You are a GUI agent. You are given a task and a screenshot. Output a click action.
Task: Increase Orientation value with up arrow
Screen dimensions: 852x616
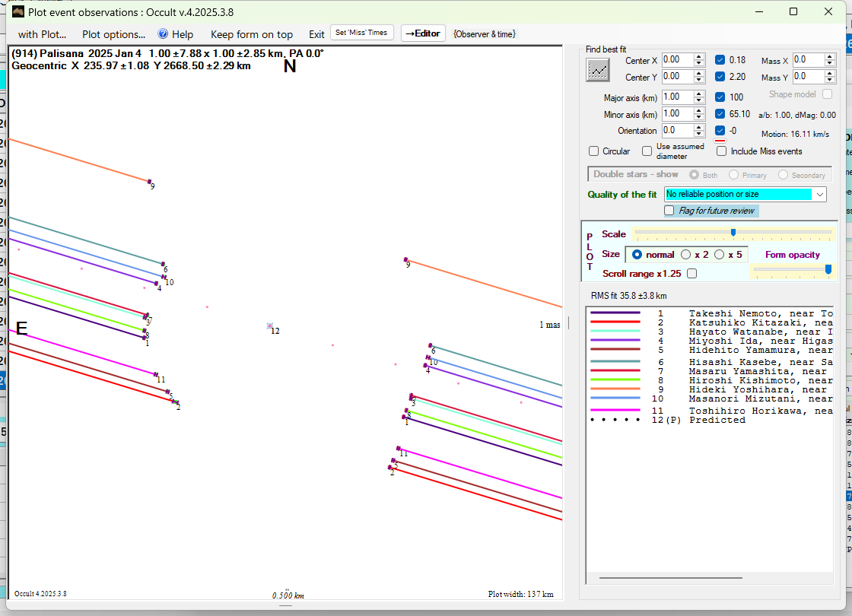[x=699, y=128]
